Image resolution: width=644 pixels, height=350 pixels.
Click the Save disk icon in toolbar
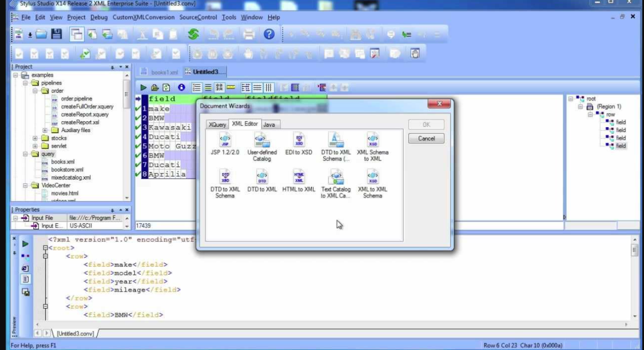[x=56, y=34]
